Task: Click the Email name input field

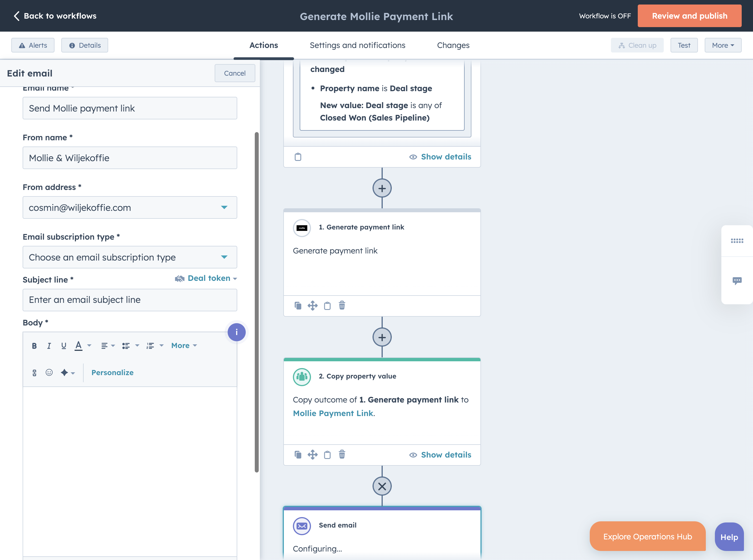Action: click(130, 108)
